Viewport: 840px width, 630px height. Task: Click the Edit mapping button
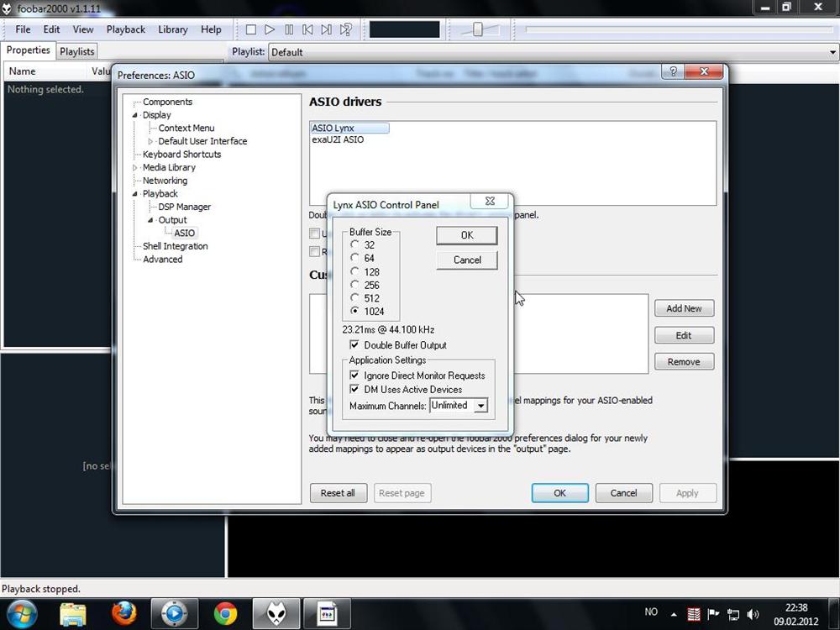pos(684,335)
